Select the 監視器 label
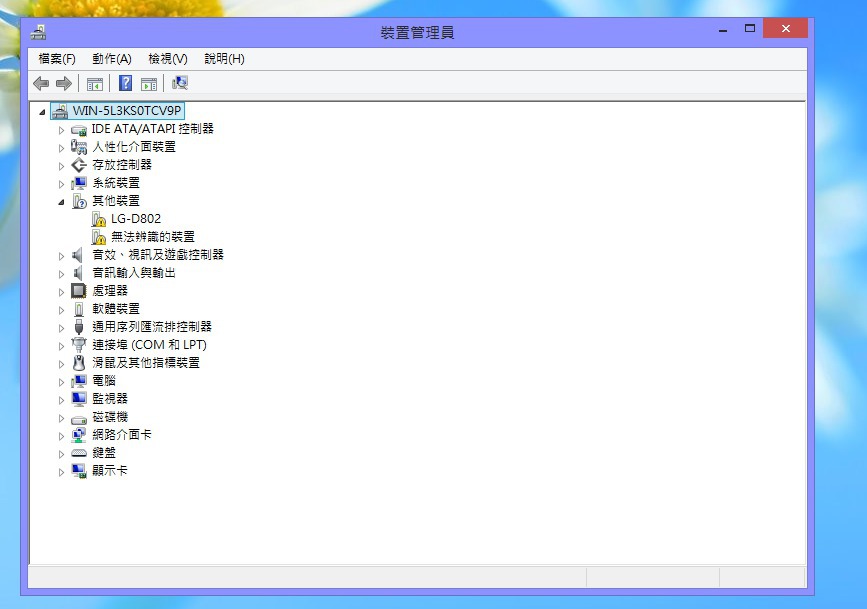 pyautogui.click(x=109, y=399)
